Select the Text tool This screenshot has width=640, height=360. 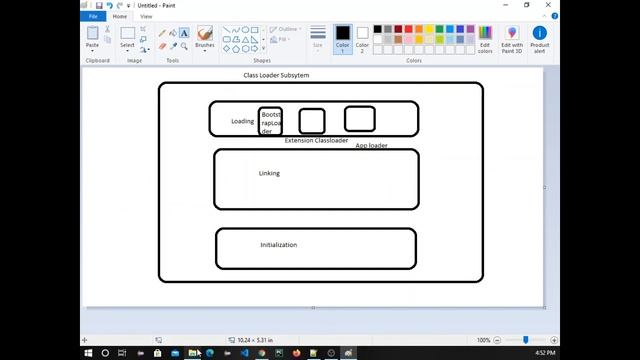coord(184,33)
